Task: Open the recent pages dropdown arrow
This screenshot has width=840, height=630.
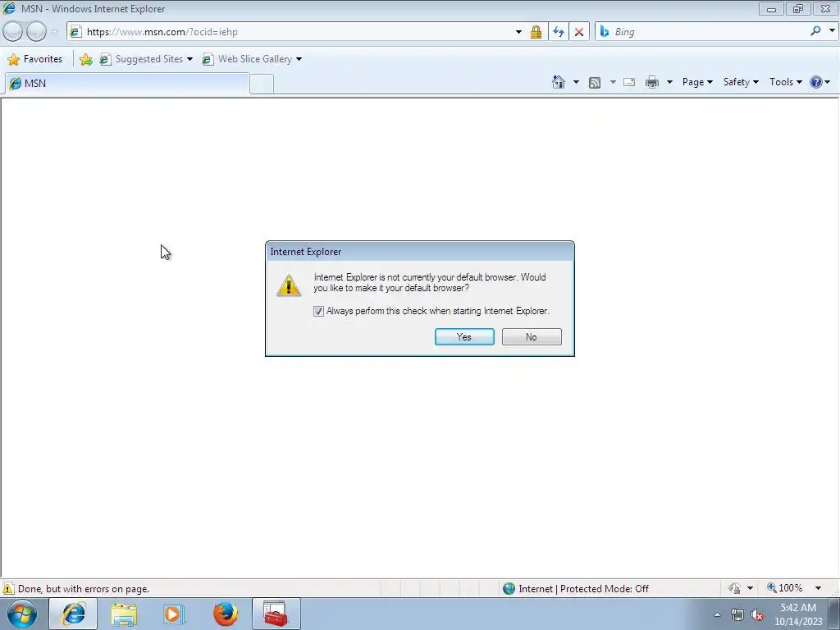Action: click(54, 32)
